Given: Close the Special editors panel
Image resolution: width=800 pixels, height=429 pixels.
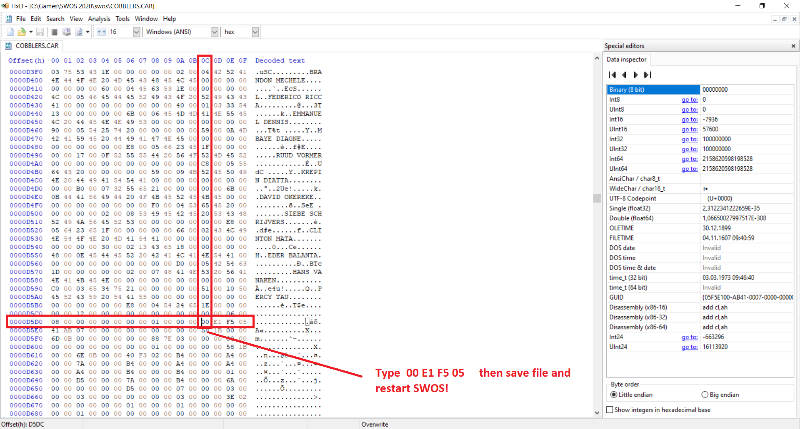Looking at the screenshot, I should 793,46.
